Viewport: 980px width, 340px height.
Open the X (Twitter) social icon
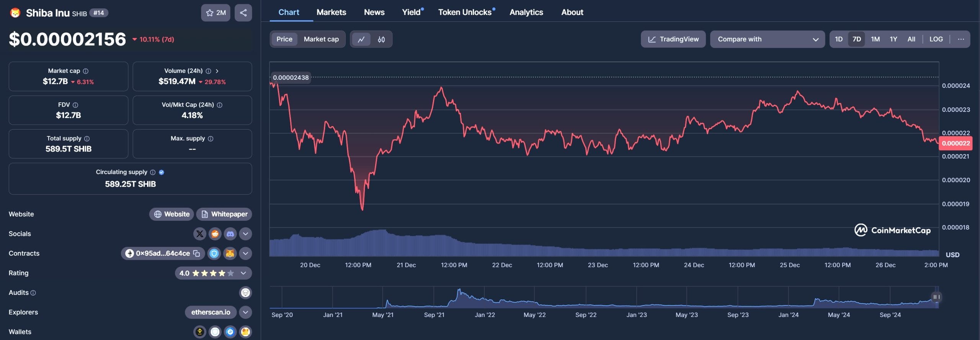199,233
